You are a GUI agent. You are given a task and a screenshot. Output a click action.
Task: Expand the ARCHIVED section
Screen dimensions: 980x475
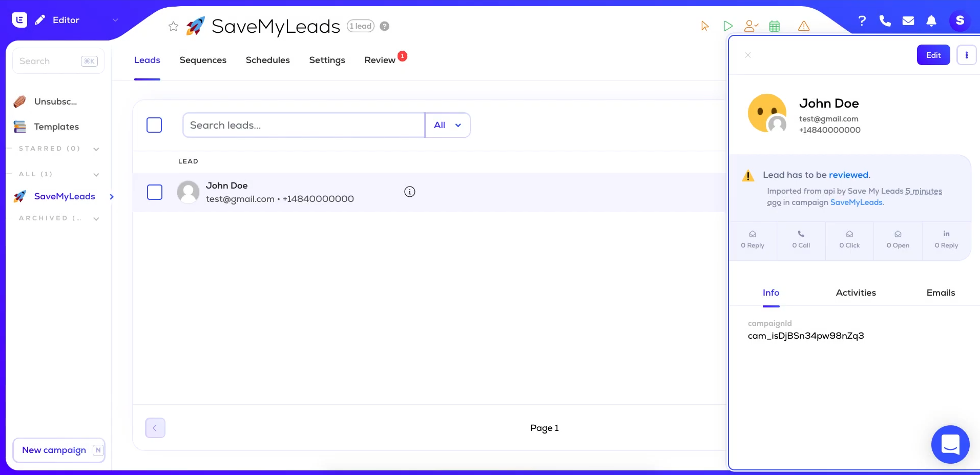point(96,219)
